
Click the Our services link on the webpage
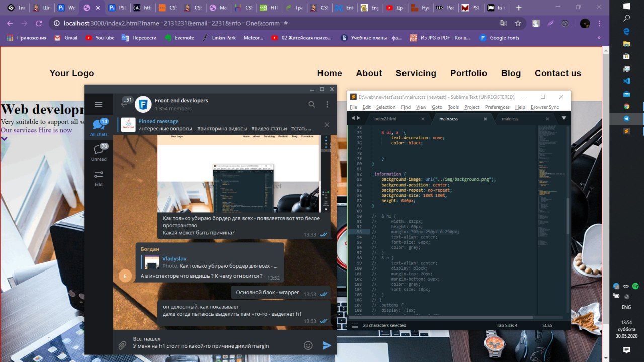[18, 130]
